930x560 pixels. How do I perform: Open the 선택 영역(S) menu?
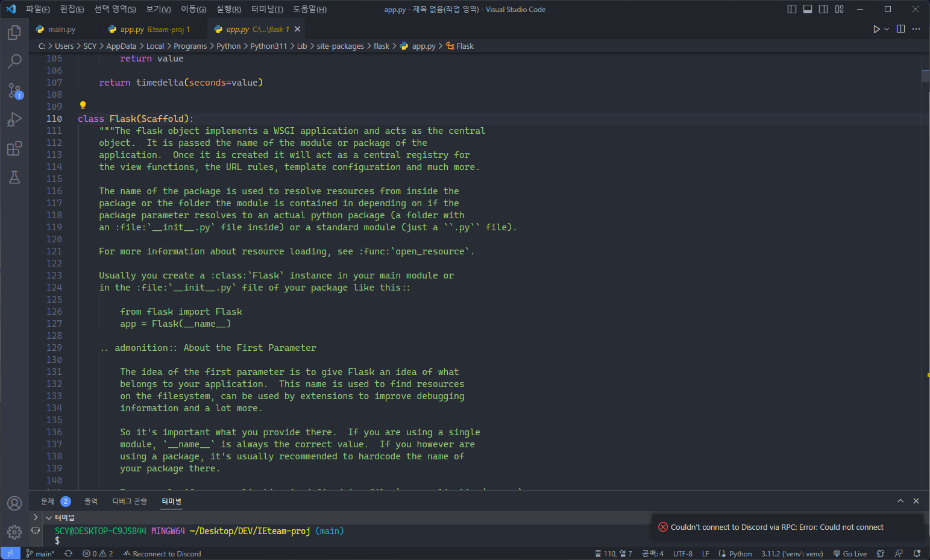(x=115, y=9)
